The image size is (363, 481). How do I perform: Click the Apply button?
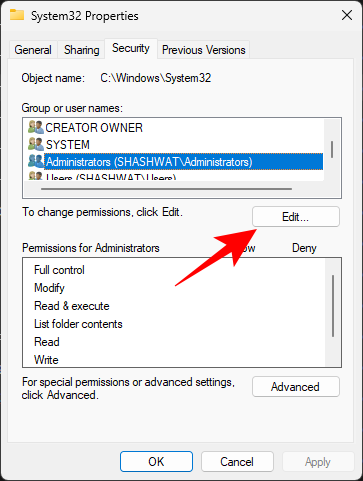click(x=318, y=462)
